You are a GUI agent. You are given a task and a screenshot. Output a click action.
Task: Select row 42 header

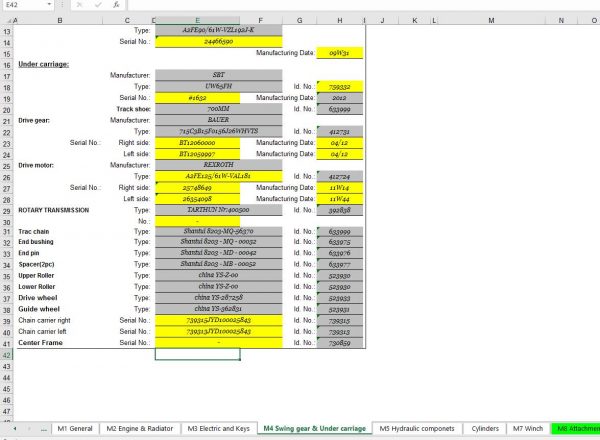click(x=7, y=355)
